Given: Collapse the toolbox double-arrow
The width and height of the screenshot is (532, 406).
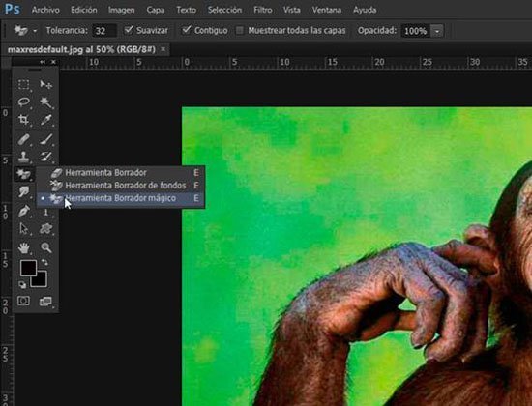Looking at the screenshot, I should [x=43, y=62].
